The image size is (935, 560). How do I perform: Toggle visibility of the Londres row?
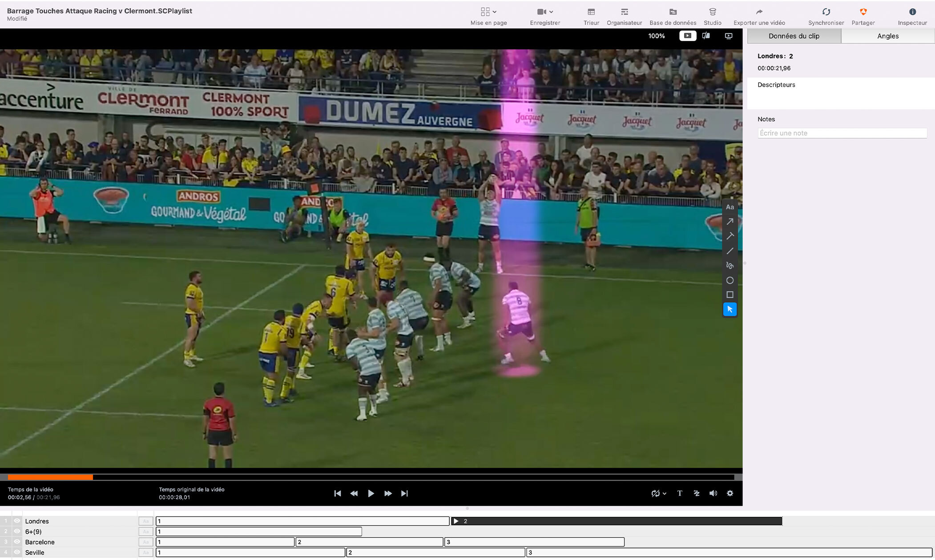click(x=17, y=521)
